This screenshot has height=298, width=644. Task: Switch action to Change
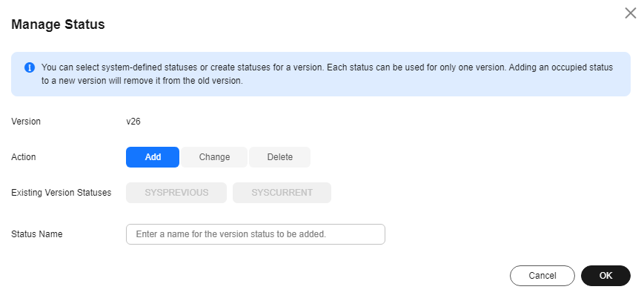[x=214, y=157]
